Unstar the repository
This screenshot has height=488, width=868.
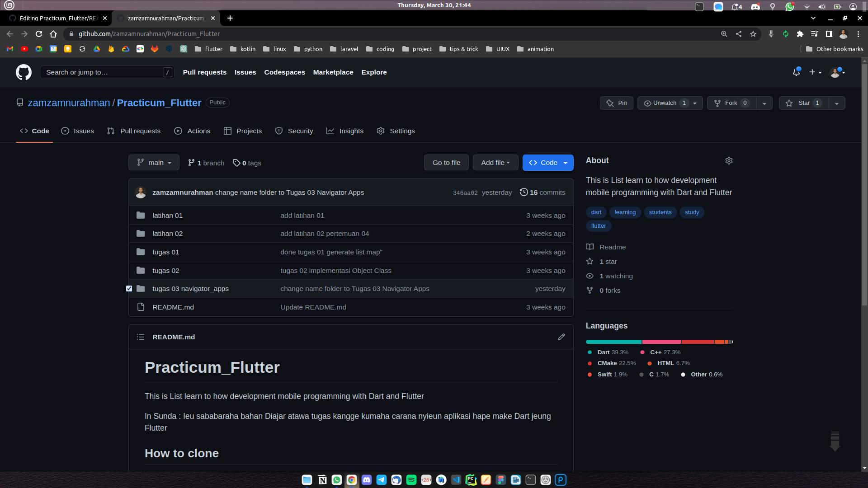[802, 103]
